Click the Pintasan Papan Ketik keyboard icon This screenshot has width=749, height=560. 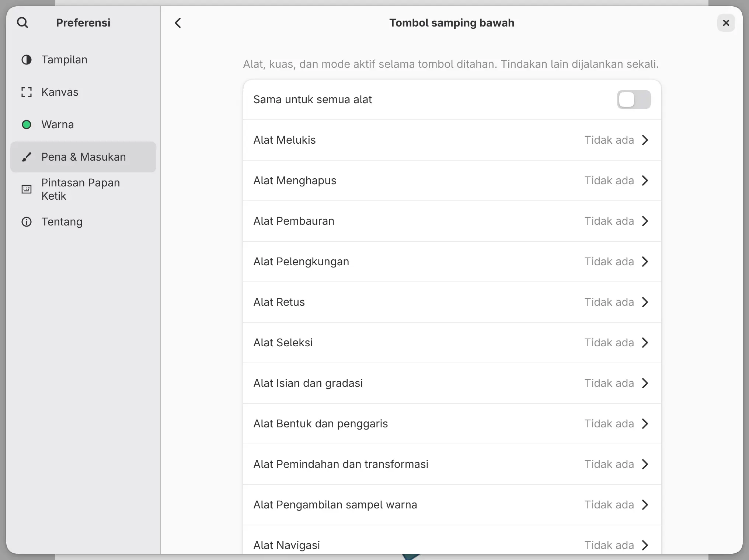(x=27, y=189)
